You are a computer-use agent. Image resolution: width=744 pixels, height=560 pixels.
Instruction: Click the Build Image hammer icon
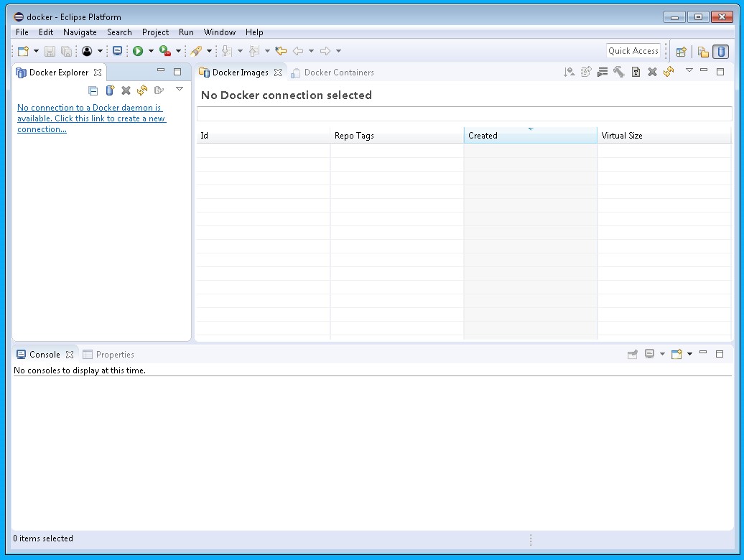coord(619,72)
